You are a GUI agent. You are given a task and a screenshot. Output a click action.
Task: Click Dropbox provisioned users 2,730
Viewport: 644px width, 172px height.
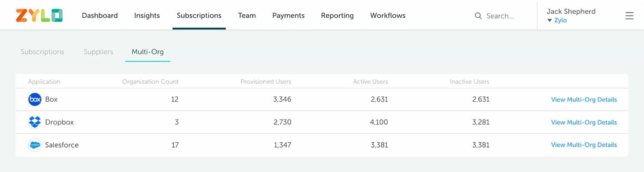tap(282, 122)
